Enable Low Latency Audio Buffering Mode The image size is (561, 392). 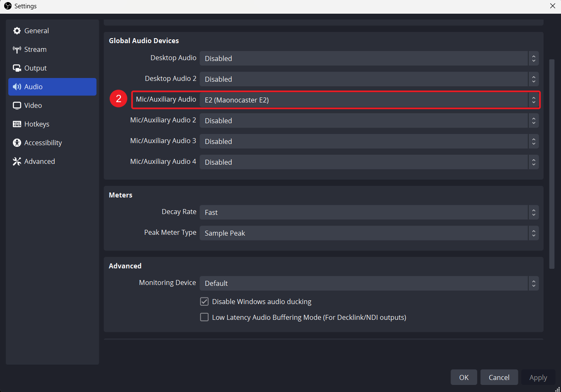click(x=204, y=317)
